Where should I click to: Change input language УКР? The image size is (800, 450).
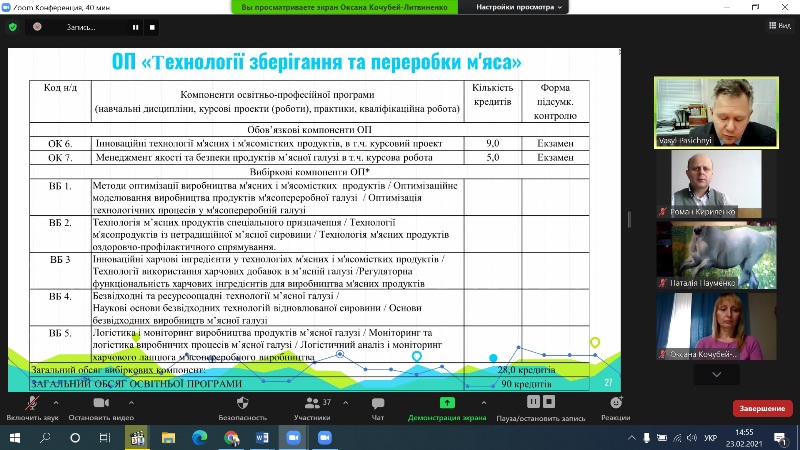tap(710, 438)
